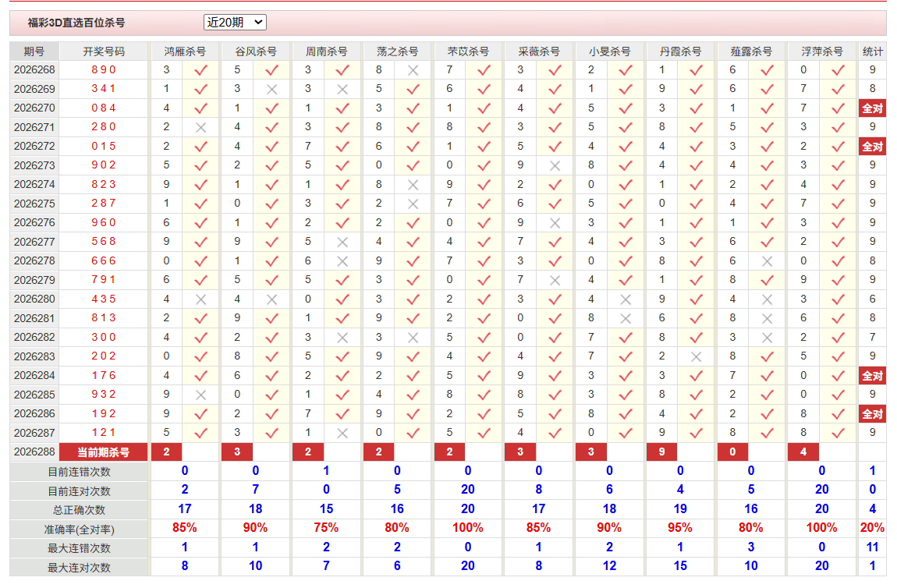Click the X mark for 周南杀号 in row 2026287
Image resolution: width=897 pixels, height=588 pixels.
pos(342,433)
